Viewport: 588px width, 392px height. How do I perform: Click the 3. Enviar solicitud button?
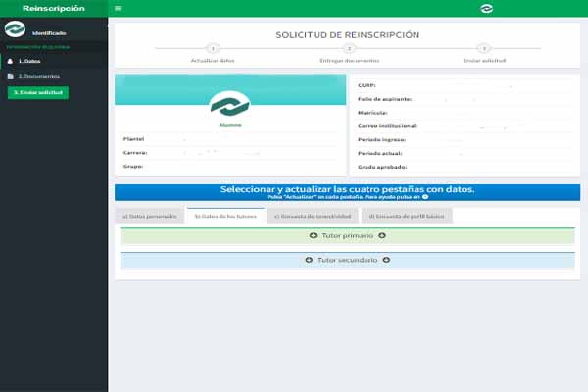coord(38,93)
